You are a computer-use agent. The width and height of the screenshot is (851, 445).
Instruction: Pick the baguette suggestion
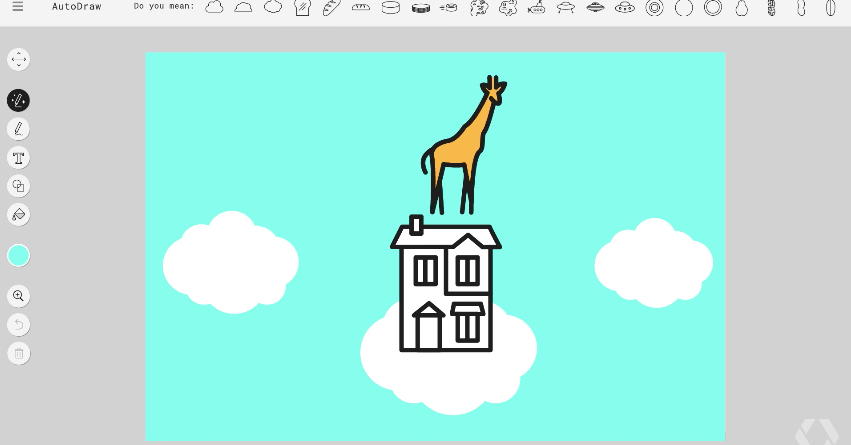332,8
